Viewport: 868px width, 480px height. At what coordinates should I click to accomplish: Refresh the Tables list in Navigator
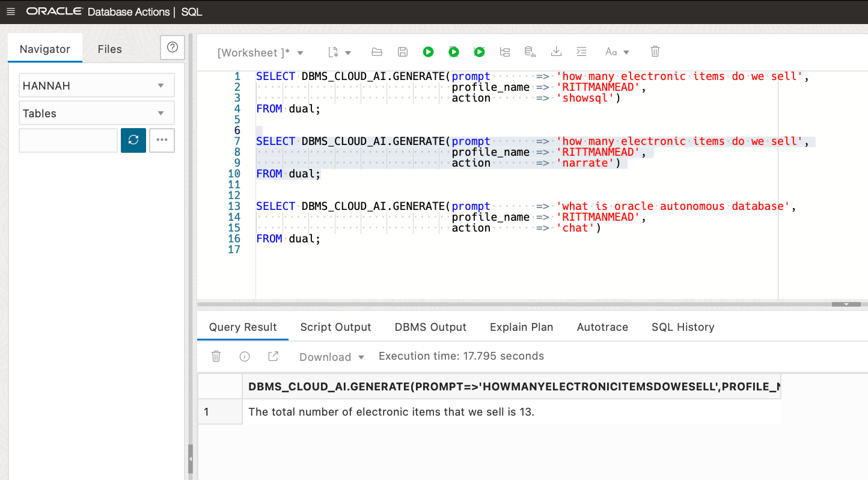click(x=133, y=140)
